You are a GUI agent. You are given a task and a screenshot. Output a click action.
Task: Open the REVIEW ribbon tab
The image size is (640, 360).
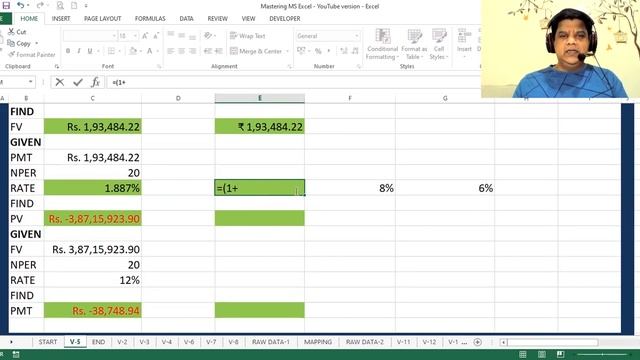(x=218, y=19)
